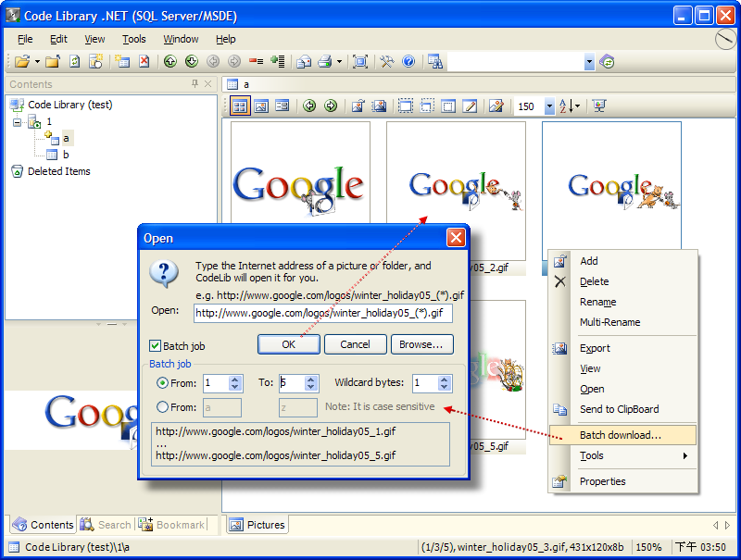Click the red minus collapse icon
Screen dimensions: 741x560
click(x=256, y=61)
